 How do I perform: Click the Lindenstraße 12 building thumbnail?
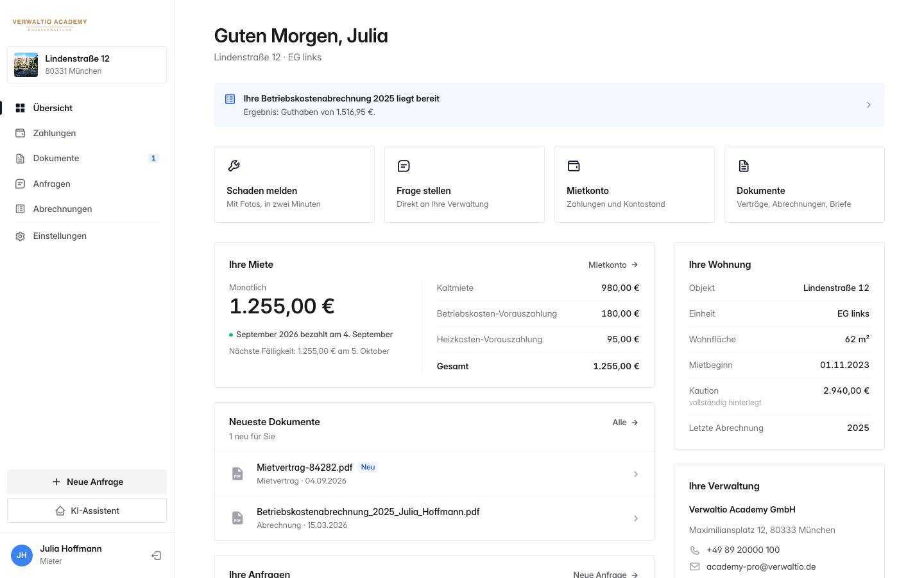[x=26, y=65]
